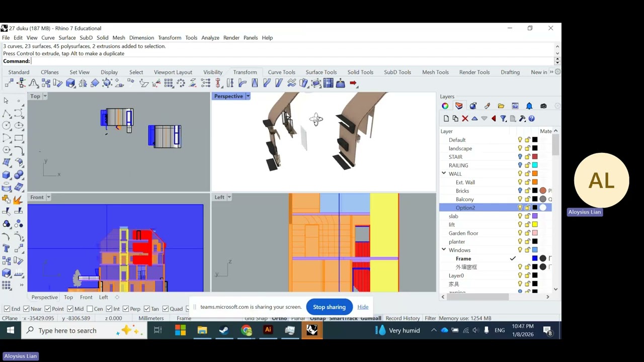Click the Cage Edit icon in toolbar
Viewport: 644px width, 362px height.
click(x=316, y=83)
